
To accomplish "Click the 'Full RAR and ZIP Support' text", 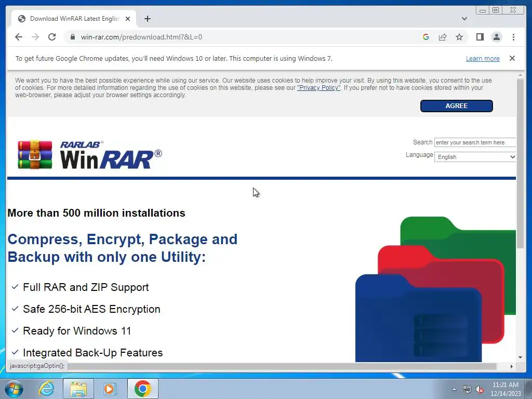I will tap(86, 287).
